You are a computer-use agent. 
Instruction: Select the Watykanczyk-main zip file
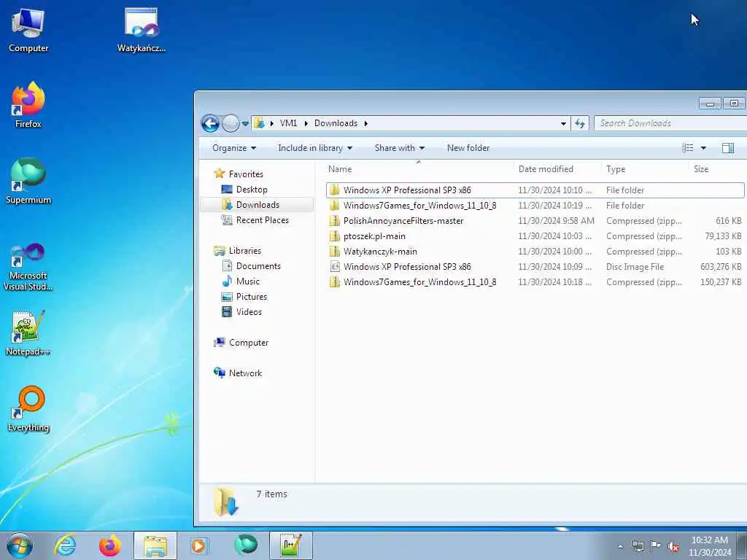(x=535, y=251)
